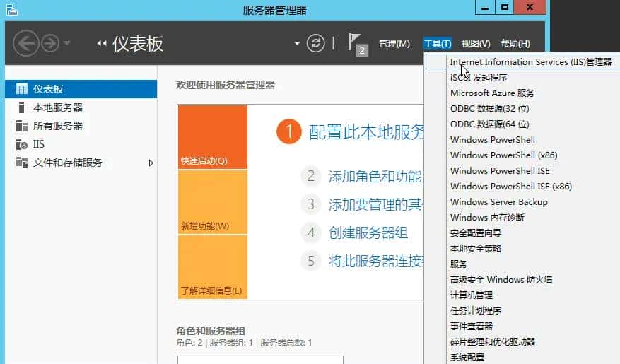620x364 pixels.
Task: Click 文件和存储服务 text in sidebar
Action: [x=68, y=163]
